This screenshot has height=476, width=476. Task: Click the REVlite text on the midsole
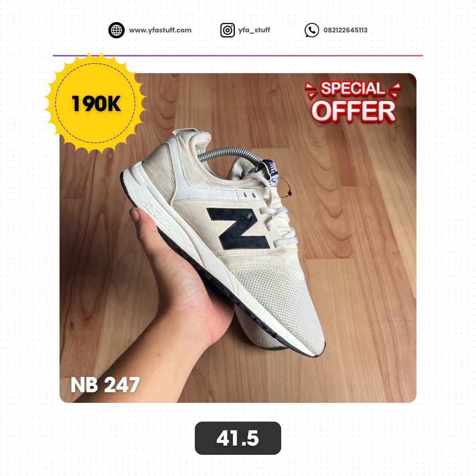[157, 216]
